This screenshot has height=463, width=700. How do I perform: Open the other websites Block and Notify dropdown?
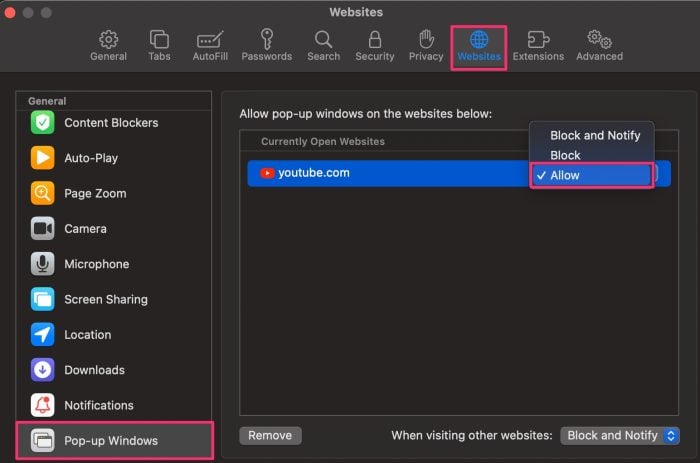click(620, 435)
